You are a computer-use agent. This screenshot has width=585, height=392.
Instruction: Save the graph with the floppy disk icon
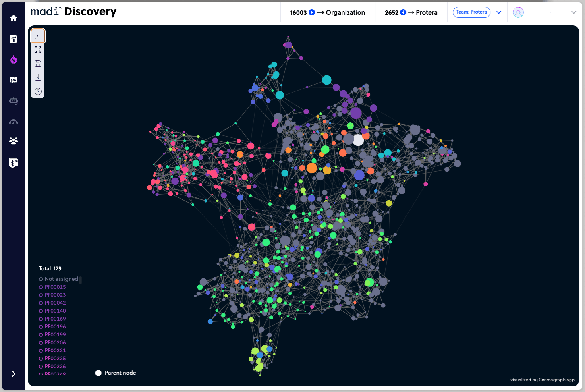click(x=38, y=64)
